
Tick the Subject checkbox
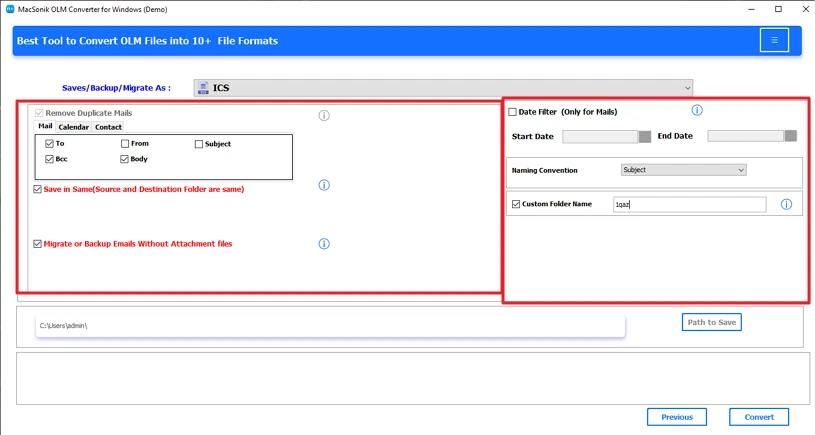click(x=199, y=144)
